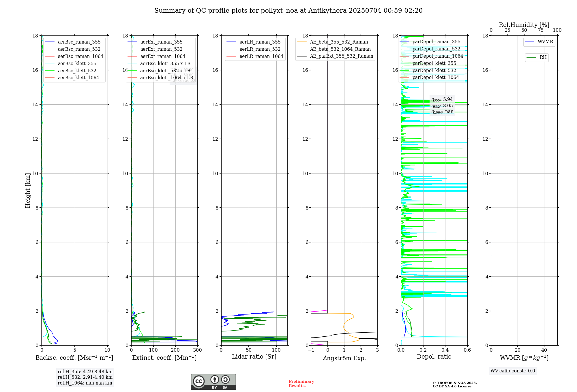Viewport: 577px width, 392px height.
Task: Click the 'ref.H_1064: nan-nan km' text
Action: click(85, 383)
